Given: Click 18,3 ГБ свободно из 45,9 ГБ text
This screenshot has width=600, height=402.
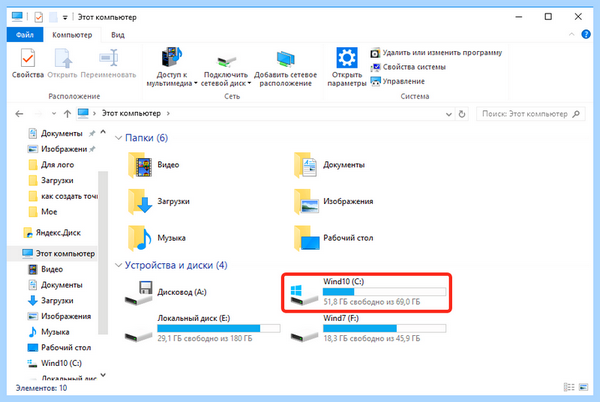Looking at the screenshot, I should click(372, 339).
